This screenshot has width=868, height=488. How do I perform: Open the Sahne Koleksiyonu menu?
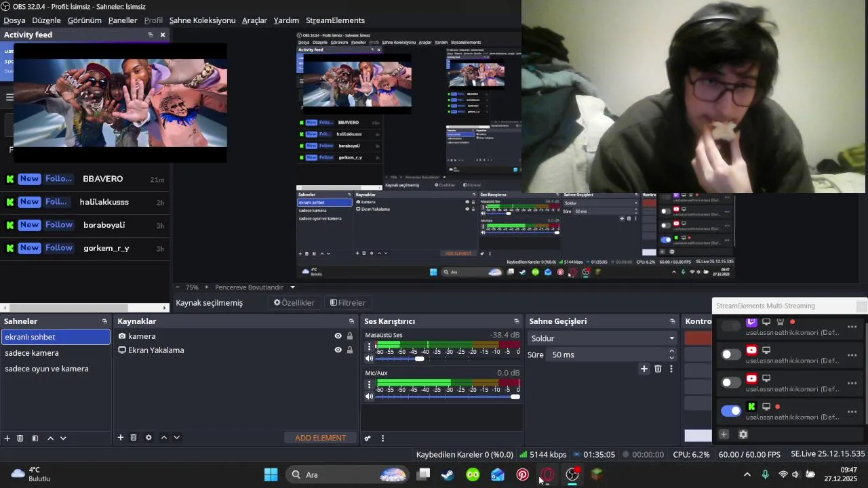pyautogui.click(x=203, y=20)
